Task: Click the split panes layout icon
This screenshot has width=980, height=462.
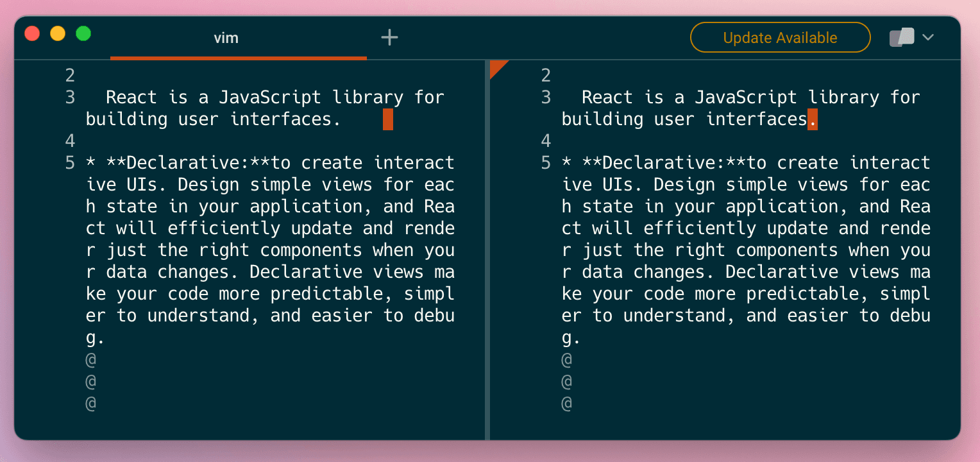Action: tap(901, 38)
